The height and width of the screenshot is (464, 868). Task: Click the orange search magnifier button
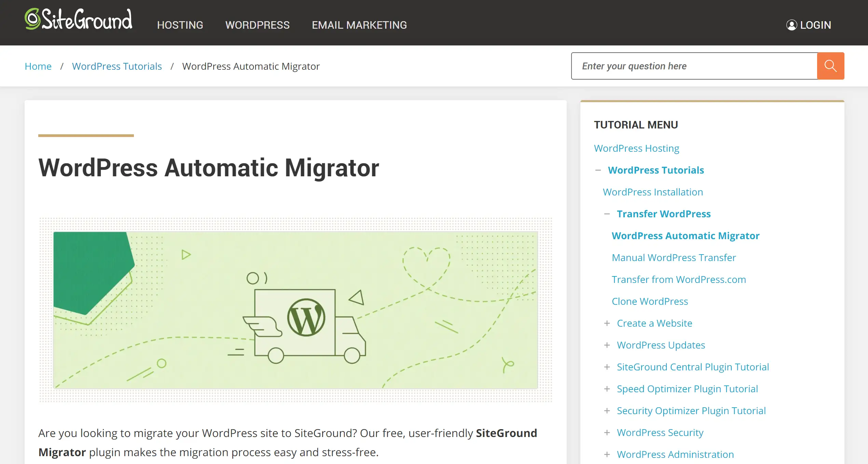(830, 66)
